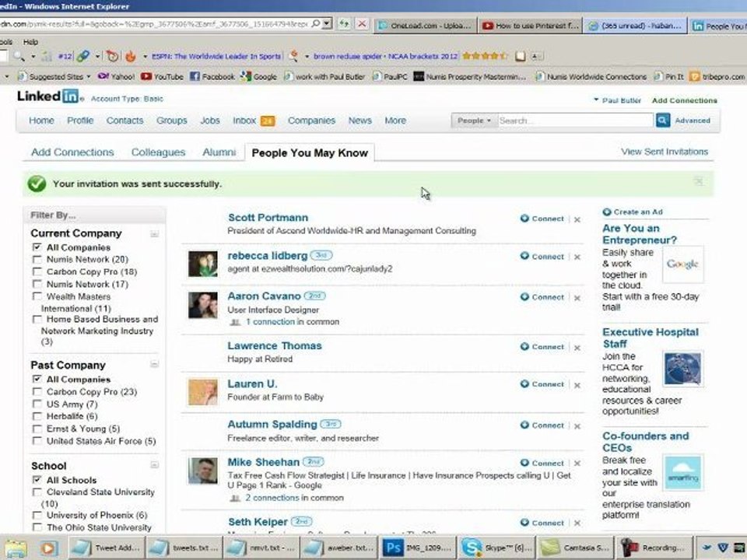The height and width of the screenshot is (560, 747).
Task: Open Skype from the taskbar
Action: [496, 548]
